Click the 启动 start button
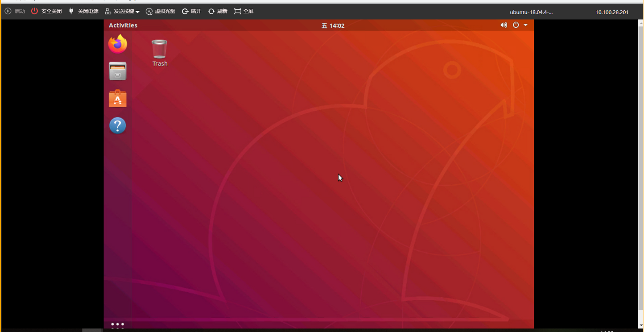 point(15,11)
